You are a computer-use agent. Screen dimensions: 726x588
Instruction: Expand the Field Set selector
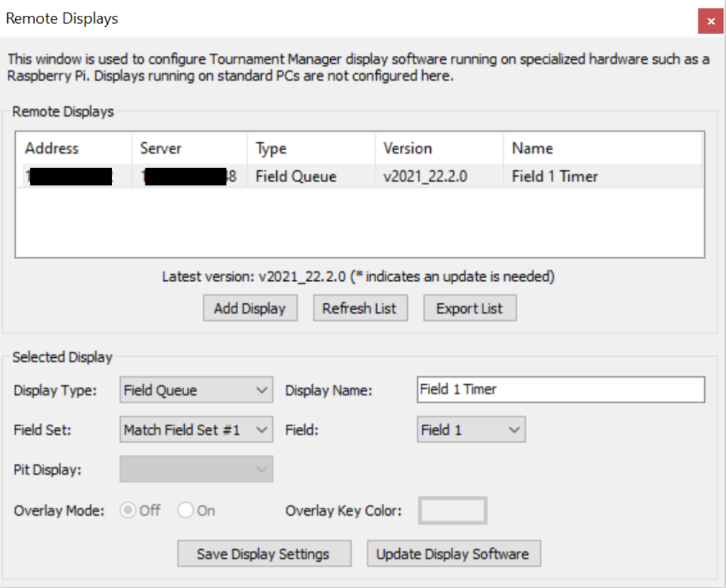[195, 429]
